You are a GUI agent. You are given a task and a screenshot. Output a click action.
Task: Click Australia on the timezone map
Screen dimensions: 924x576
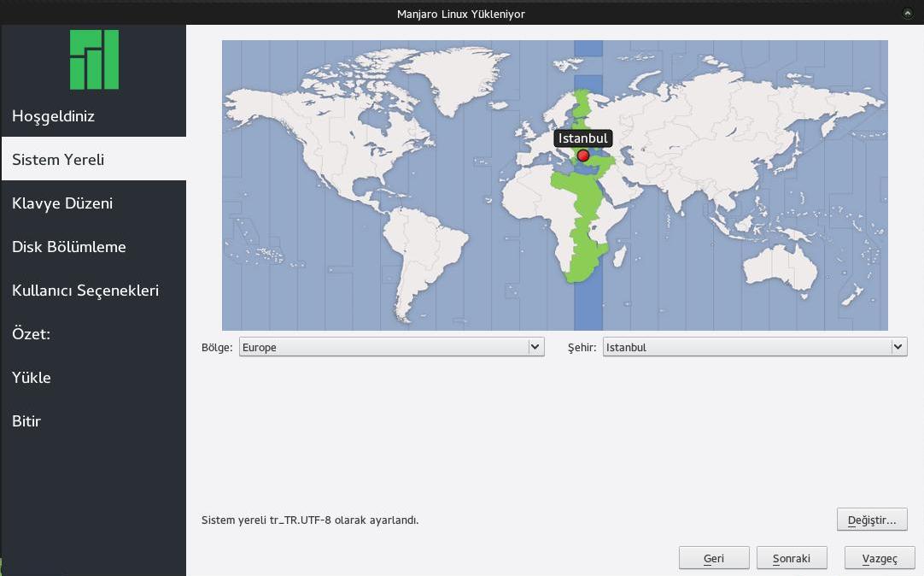click(x=779, y=268)
